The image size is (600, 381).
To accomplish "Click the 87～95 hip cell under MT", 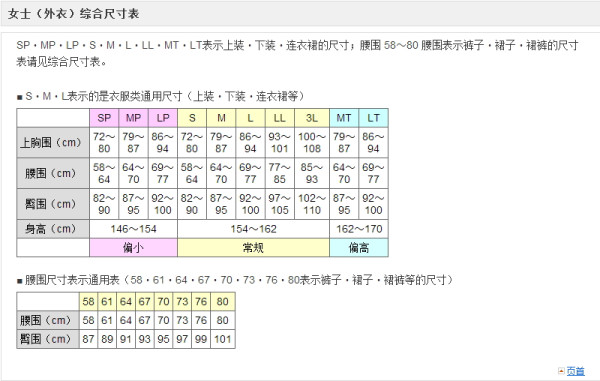I will [x=344, y=204].
